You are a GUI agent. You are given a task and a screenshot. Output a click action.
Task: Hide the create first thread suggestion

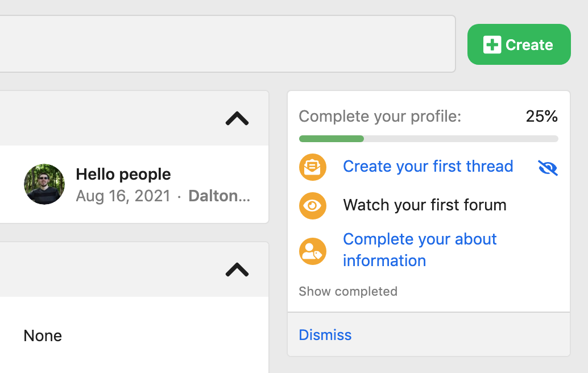(547, 168)
